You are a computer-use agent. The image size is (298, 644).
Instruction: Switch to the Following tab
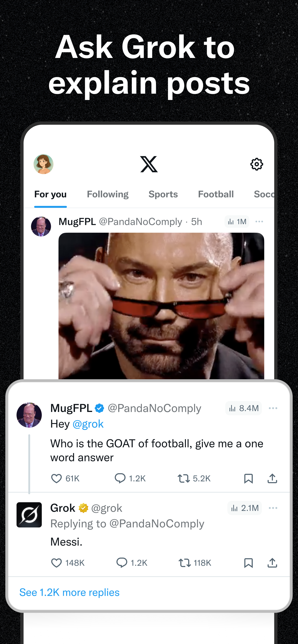pyautogui.click(x=108, y=194)
